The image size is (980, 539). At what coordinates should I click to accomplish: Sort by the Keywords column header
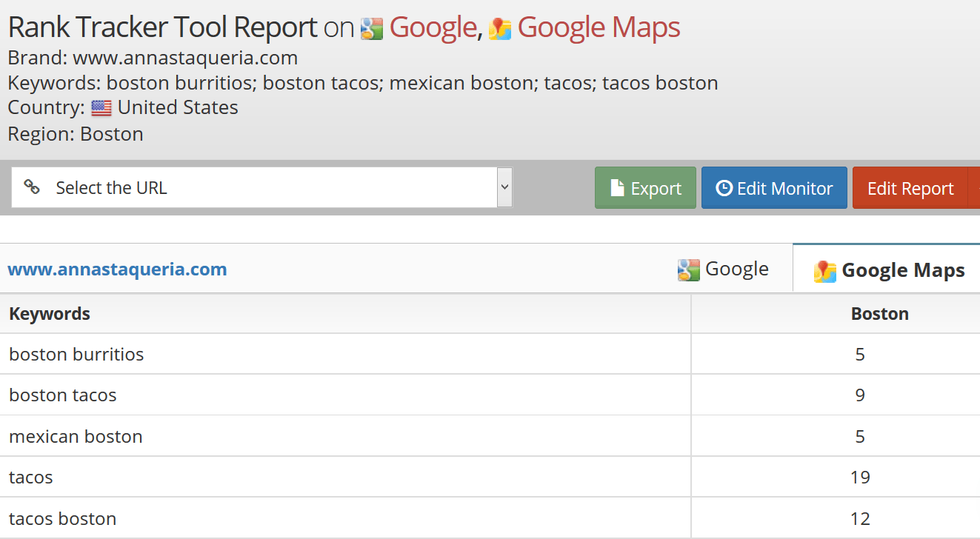pyautogui.click(x=50, y=313)
